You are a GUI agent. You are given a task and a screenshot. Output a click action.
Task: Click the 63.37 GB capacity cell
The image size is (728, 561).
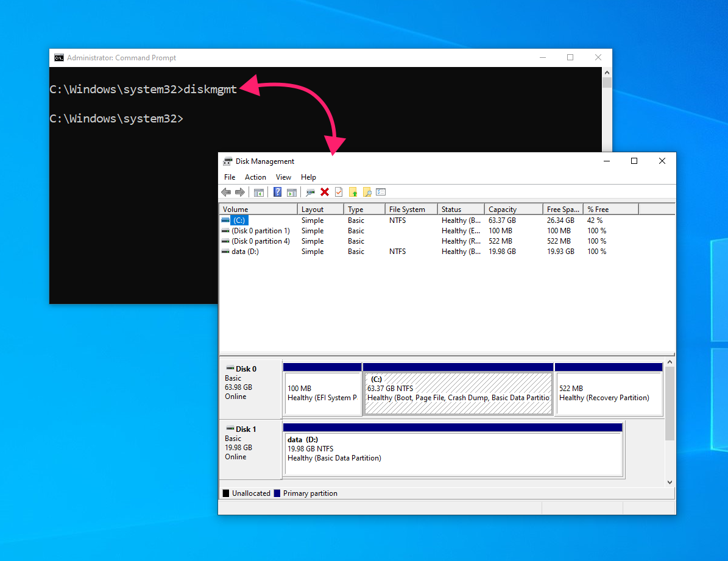(502, 220)
